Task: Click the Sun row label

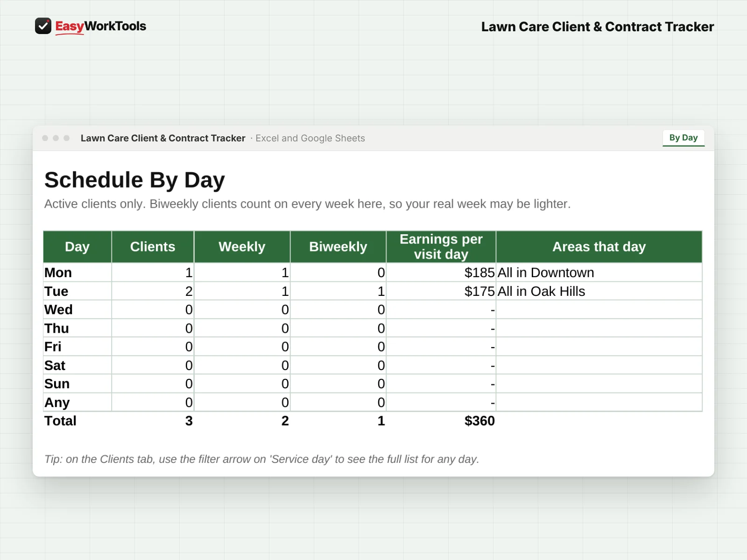Action: click(57, 384)
